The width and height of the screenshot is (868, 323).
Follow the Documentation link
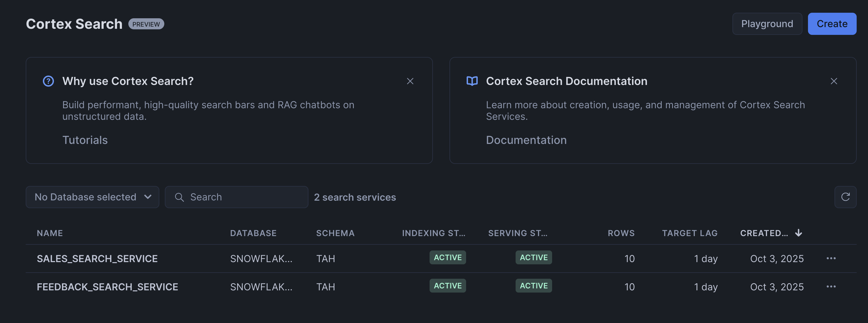(526, 140)
